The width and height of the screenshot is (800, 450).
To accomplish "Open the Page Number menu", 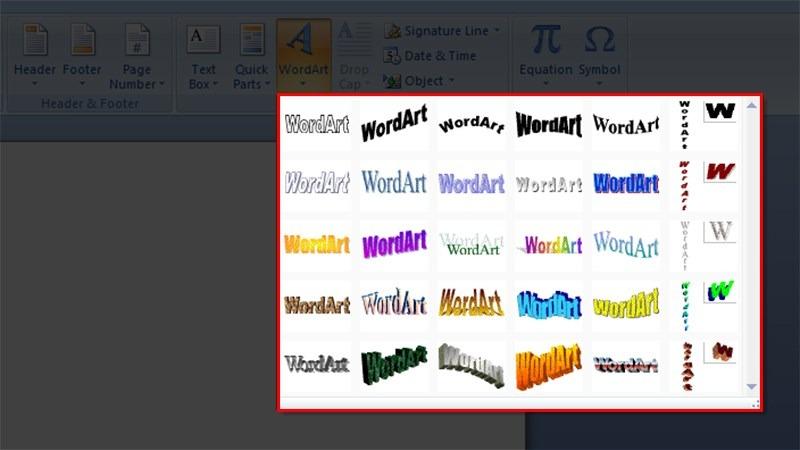I will (136, 56).
